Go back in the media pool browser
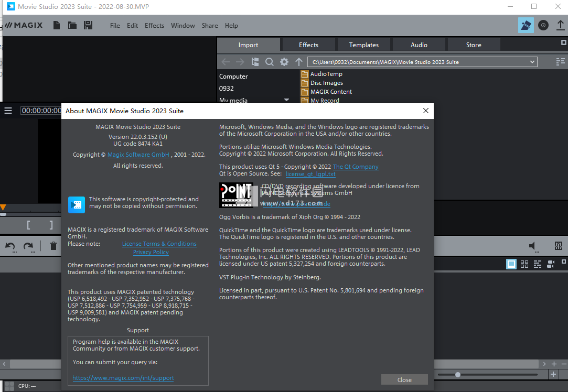 pyautogui.click(x=226, y=62)
